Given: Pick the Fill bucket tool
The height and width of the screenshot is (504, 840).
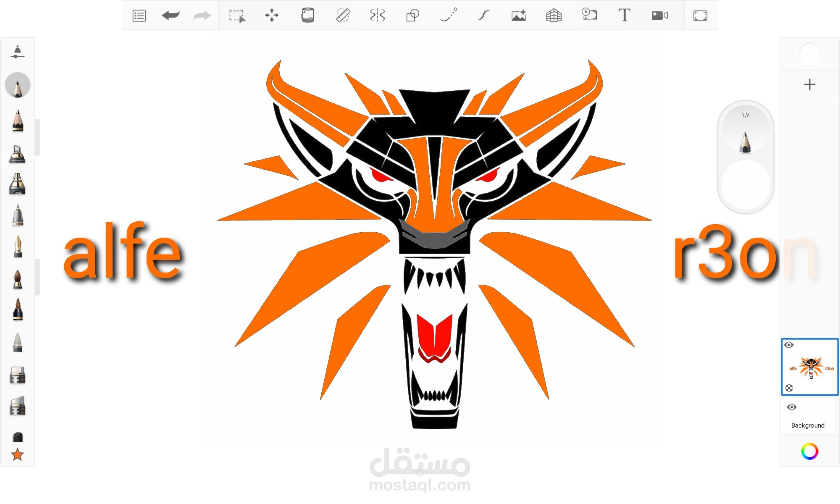Looking at the screenshot, I should point(307,16).
